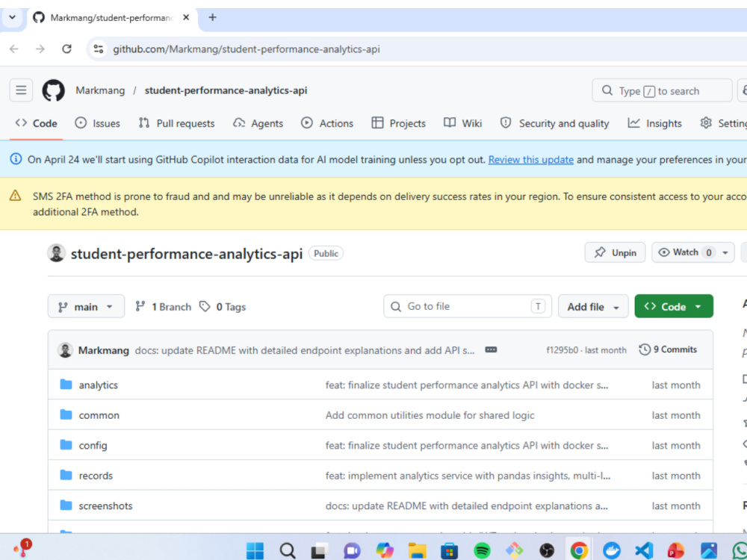Open the Markmang owner breadcrumb link
This screenshot has width=747, height=560.
click(100, 90)
